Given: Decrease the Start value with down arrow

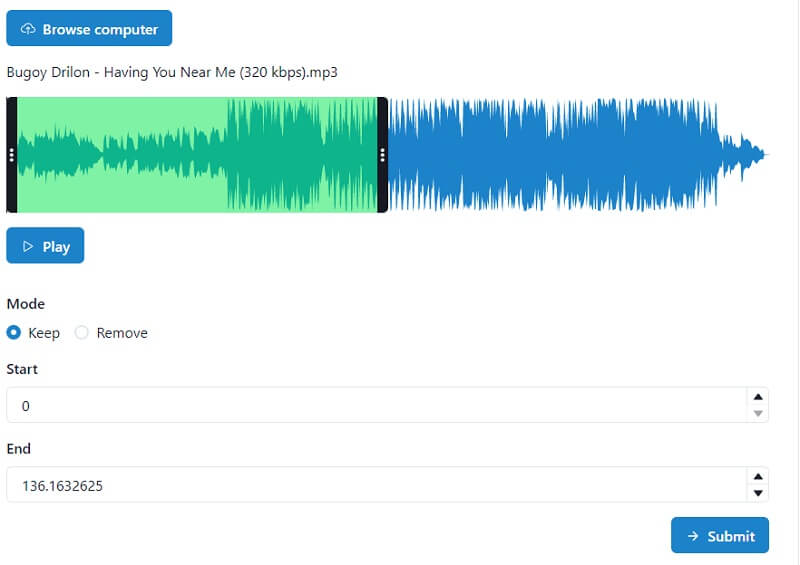Looking at the screenshot, I should click(x=758, y=413).
